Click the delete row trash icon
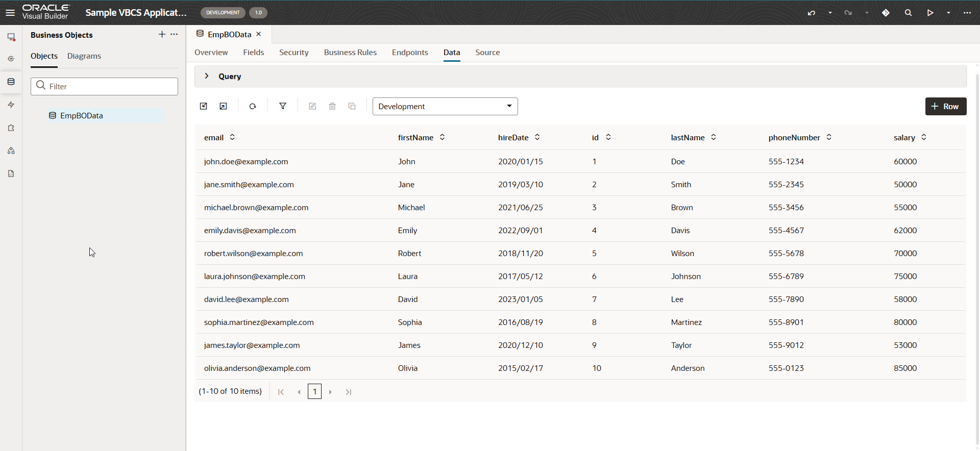 click(332, 106)
